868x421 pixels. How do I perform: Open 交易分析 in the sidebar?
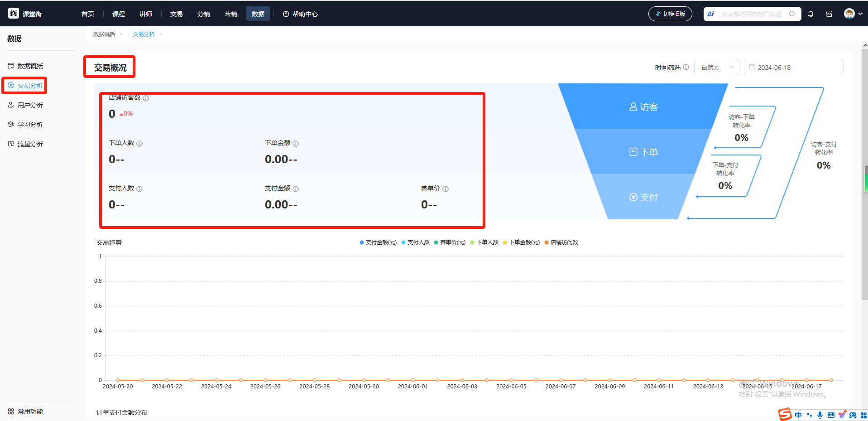[30, 86]
